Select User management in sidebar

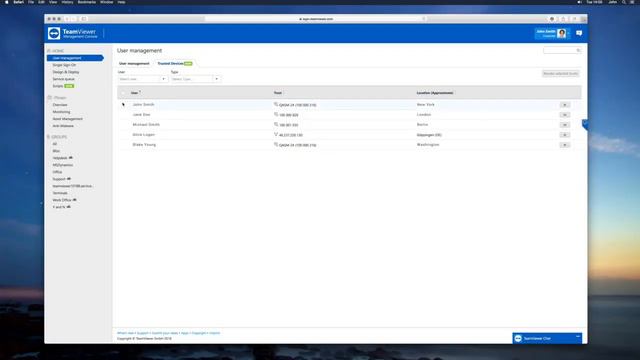coord(75,58)
